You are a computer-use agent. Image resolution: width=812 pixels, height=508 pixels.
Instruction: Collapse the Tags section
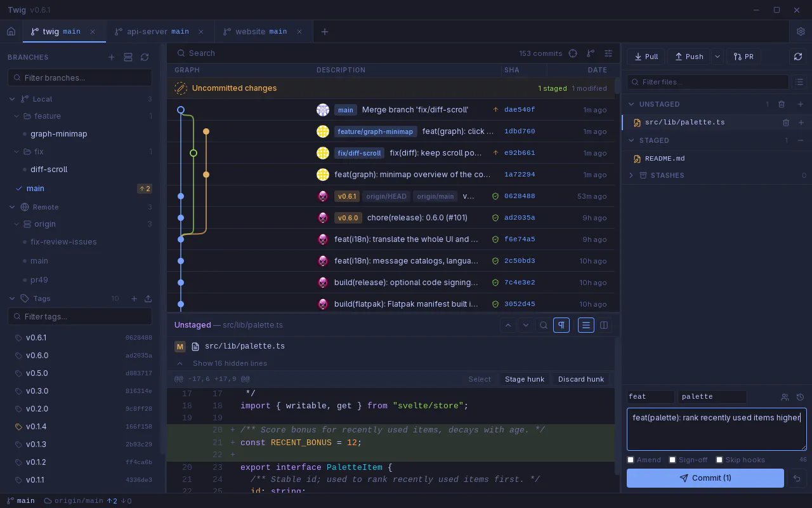point(12,298)
